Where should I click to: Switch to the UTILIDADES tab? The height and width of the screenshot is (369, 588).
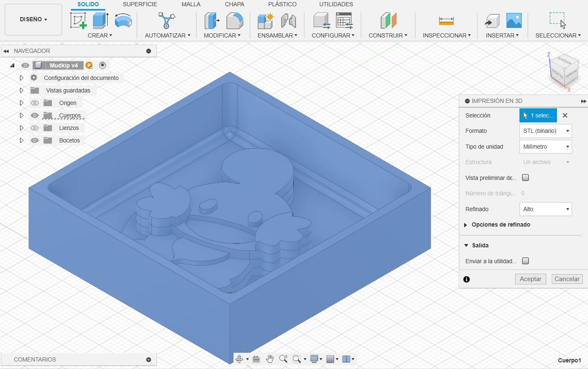(x=336, y=4)
